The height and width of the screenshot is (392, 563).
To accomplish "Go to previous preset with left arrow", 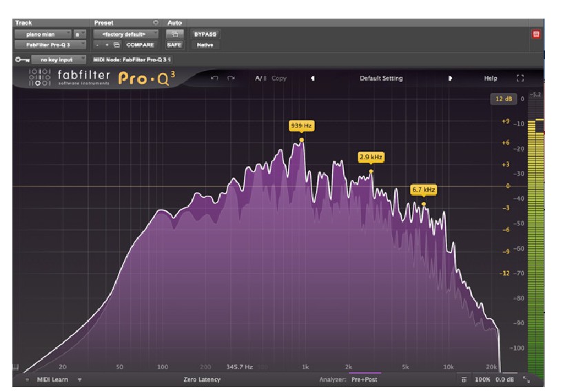I will point(313,79).
